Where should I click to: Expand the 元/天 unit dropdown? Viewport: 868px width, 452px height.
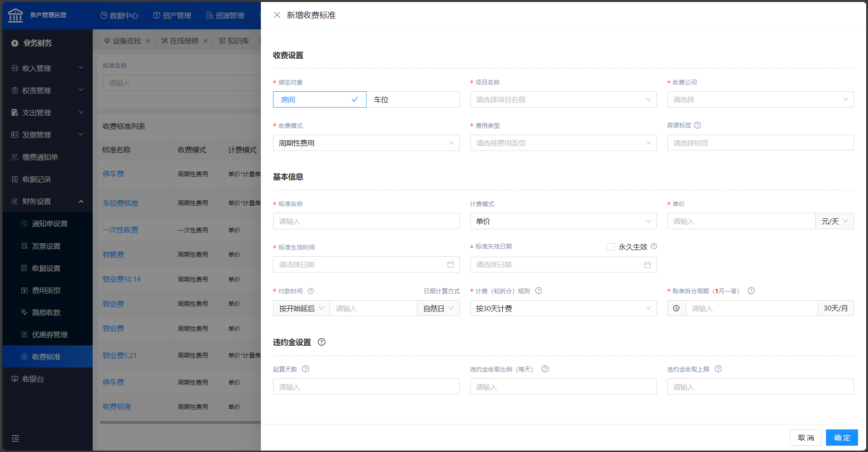click(x=834, y=221)
